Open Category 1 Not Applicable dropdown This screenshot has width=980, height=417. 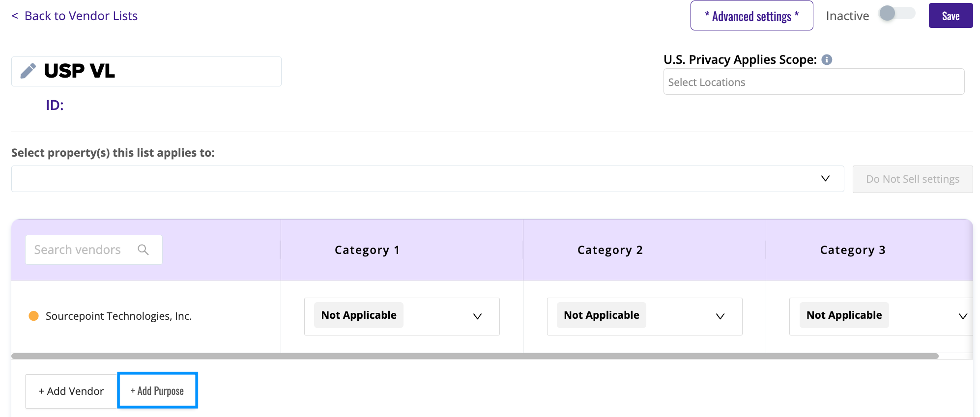[402, 316]
